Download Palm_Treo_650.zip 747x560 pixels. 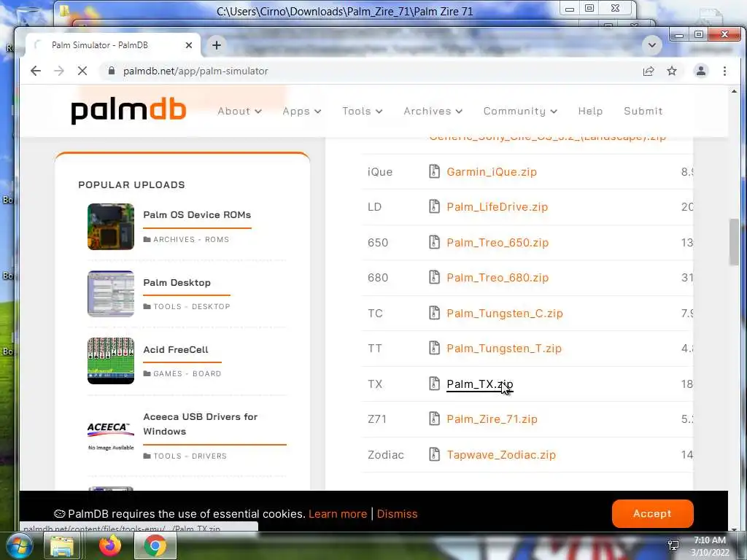498,242
